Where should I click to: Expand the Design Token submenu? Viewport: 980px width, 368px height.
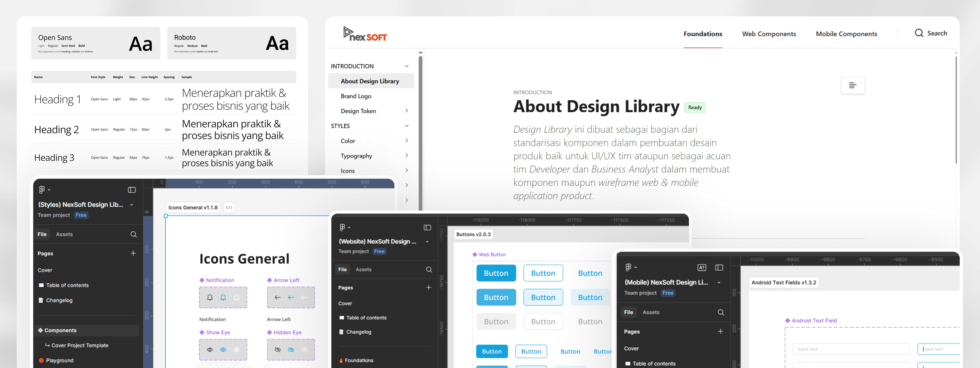[x=406, y=111]
